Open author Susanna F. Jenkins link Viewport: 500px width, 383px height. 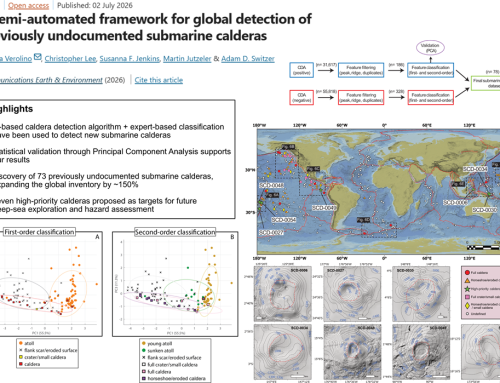tap(129, 59)
